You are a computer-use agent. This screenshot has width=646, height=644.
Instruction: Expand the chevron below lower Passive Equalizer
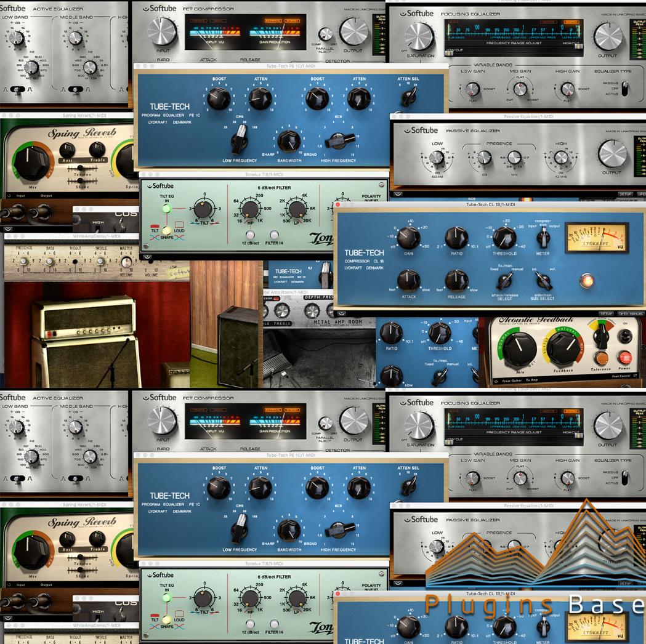[398, 583]
